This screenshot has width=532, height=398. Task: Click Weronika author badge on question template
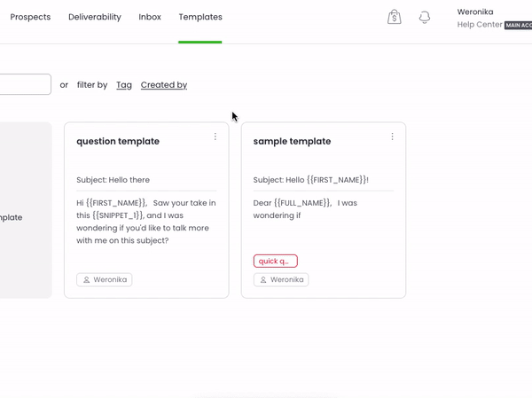point(105,279)
